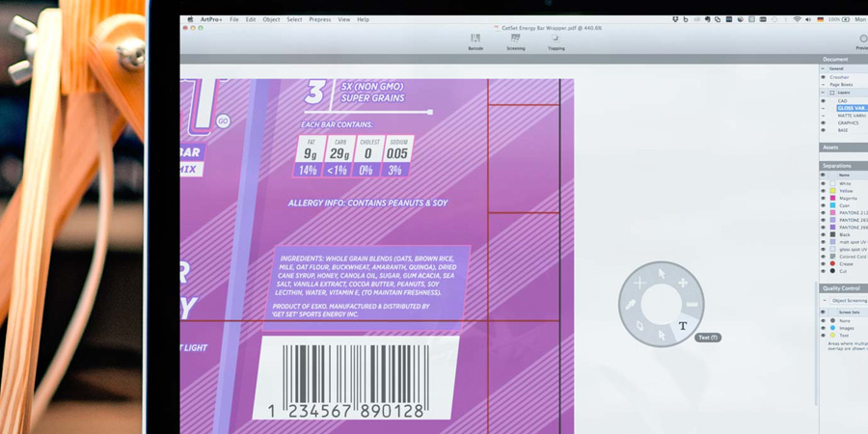Image resolution: width=868 pixels, height=434 pixels.
Task: Open the Help menu
Action: coord(364,19)
